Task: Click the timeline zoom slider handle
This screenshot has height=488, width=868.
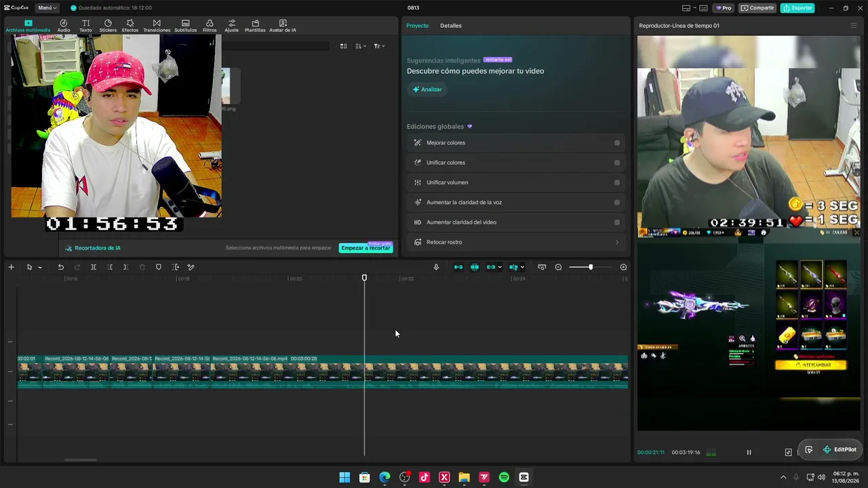Action: pos(591,267)
